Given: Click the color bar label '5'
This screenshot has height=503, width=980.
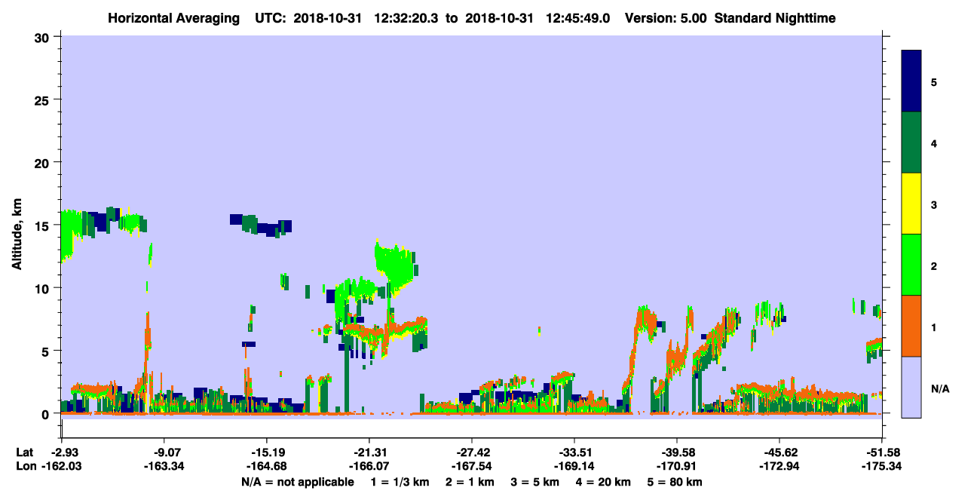Looking at the screenshot, I should (934, 81).
